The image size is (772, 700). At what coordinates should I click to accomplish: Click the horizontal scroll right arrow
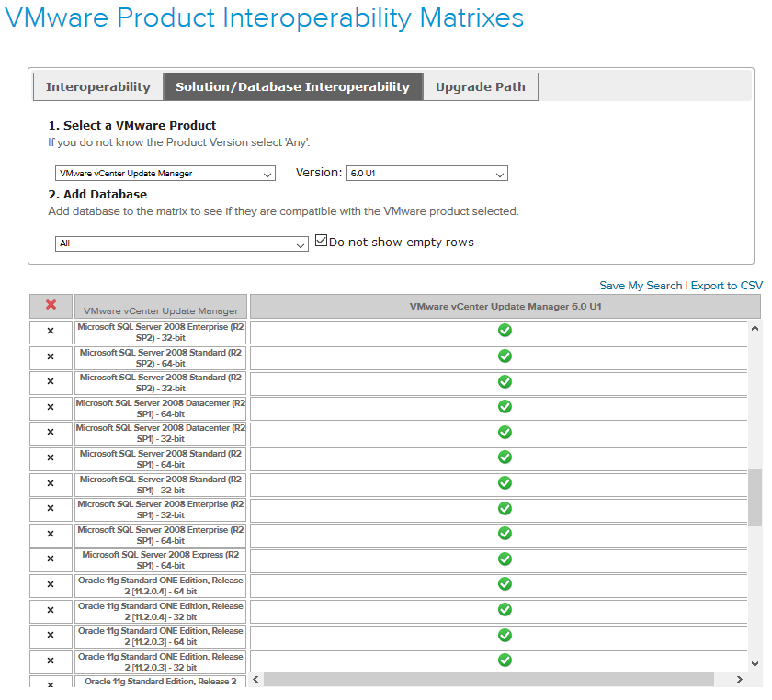[x=739, y=680]
